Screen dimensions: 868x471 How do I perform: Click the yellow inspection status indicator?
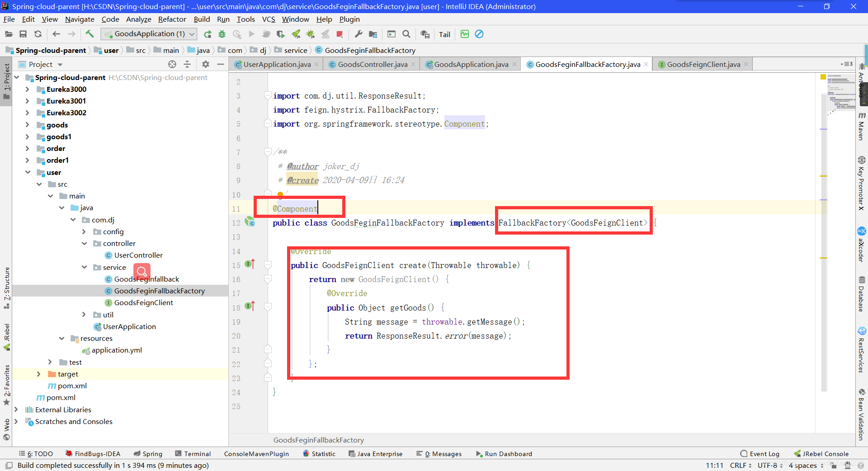click(823, 77)
